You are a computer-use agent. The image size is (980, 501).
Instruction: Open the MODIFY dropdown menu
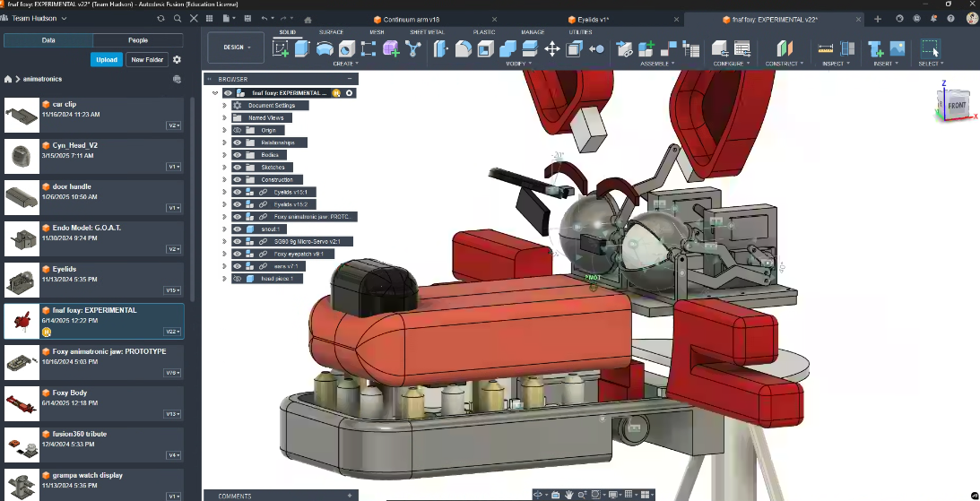[519, 64]
